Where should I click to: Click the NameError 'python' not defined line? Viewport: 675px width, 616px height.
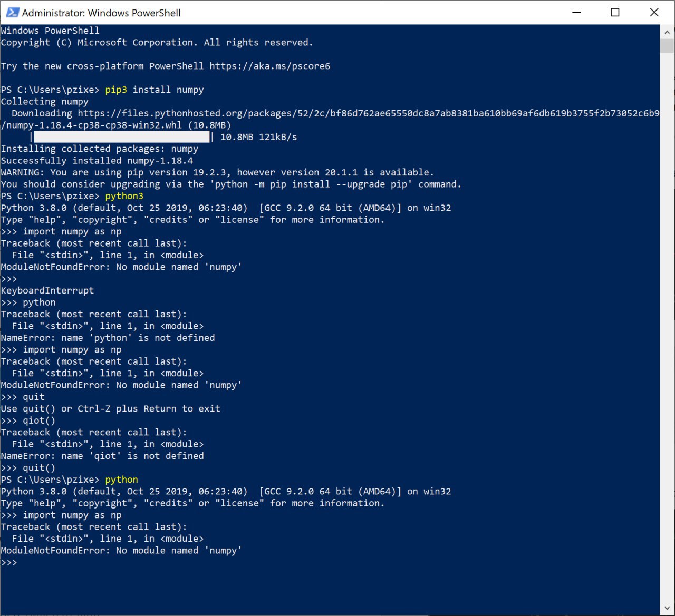pos(108,338)
